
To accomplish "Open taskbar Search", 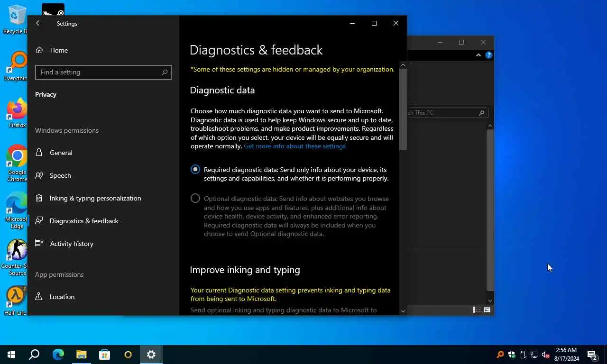I will [34, 355].
